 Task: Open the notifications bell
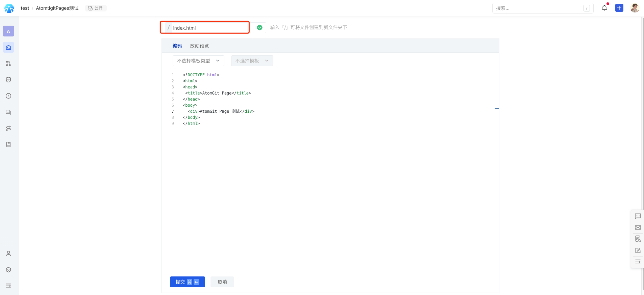coord(604,8)
